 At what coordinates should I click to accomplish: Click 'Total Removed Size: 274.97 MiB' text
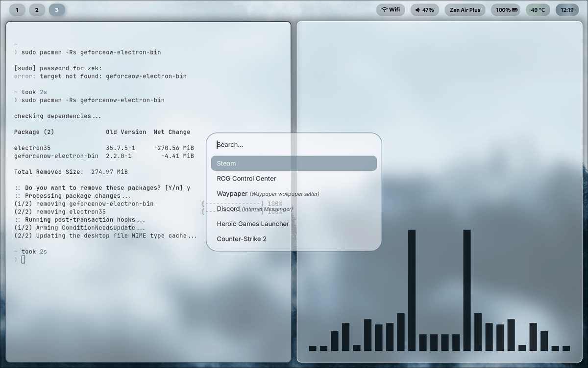click(x=71, y=172)
